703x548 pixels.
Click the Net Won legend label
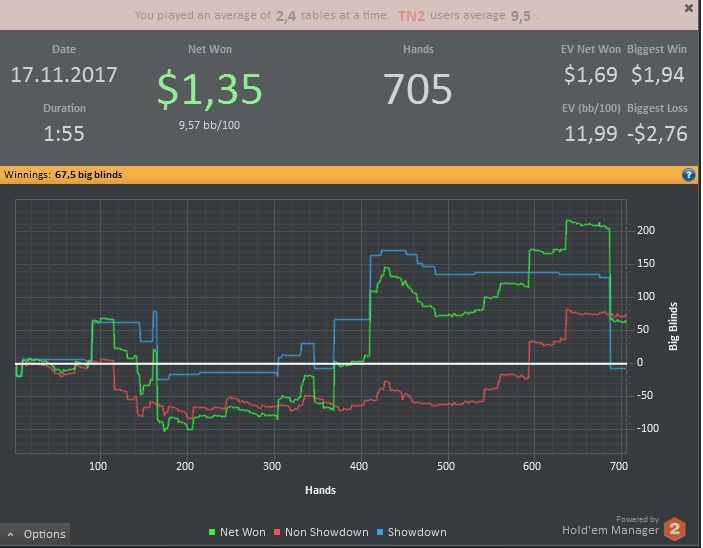point(243,532)
